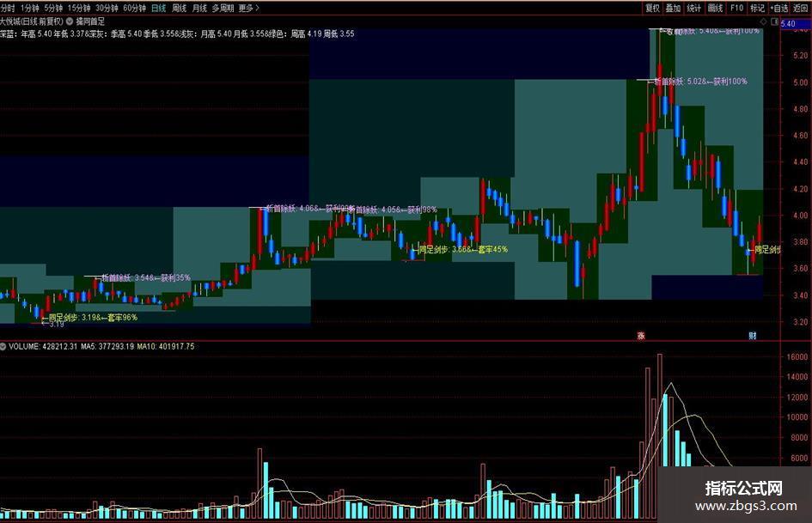Click the 涨 event marker below the chart
The image size is (812, 523).
tap(641, 336)
